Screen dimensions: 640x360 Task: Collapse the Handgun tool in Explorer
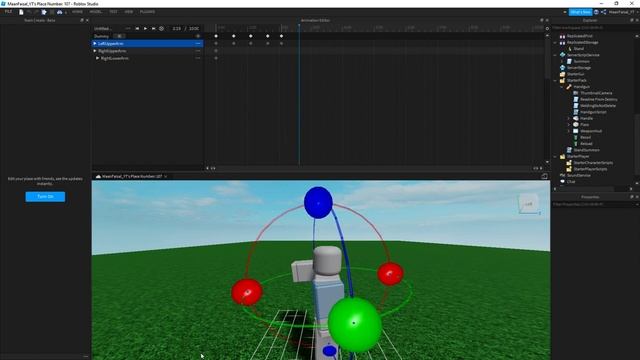point(562,87)
